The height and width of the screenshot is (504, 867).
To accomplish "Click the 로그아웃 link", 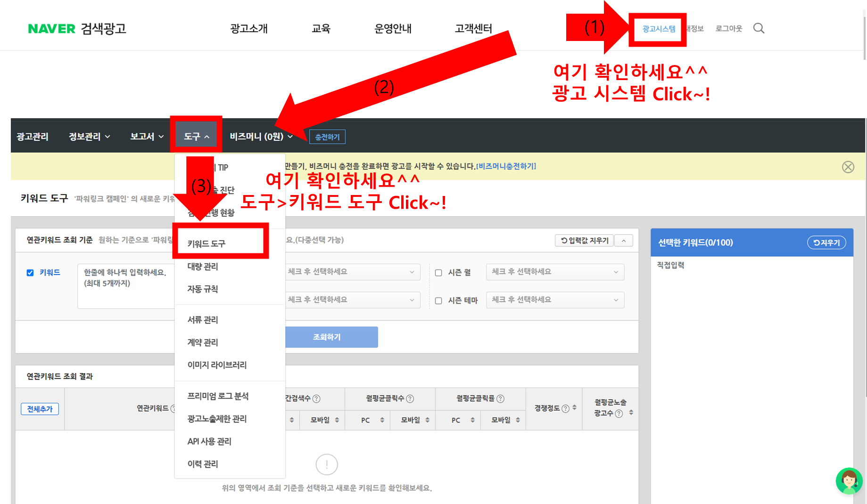I will coord(728,28).
